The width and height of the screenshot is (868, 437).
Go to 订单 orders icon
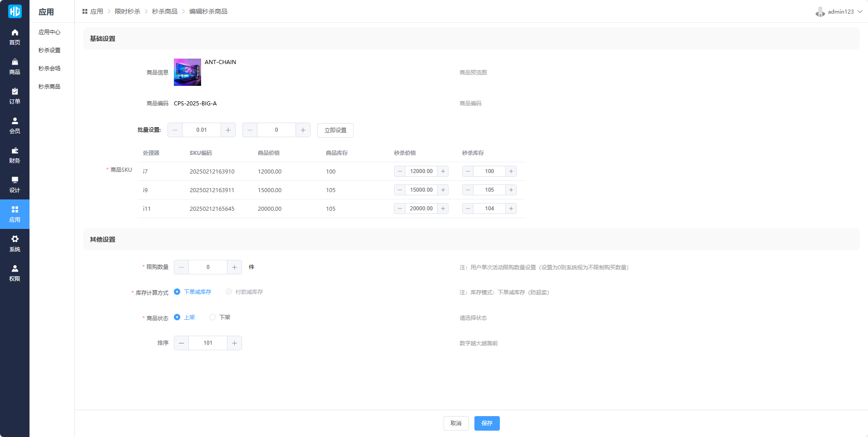pos(15,92)
